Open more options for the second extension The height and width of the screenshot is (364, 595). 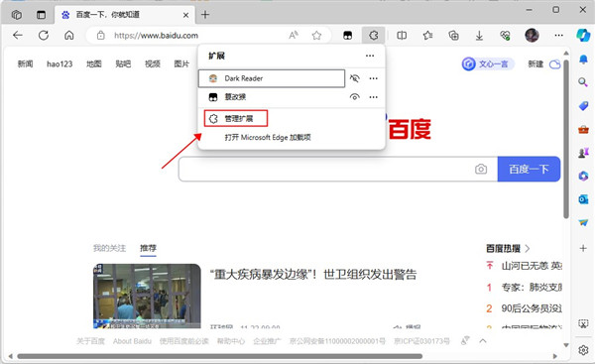(374, 97)
